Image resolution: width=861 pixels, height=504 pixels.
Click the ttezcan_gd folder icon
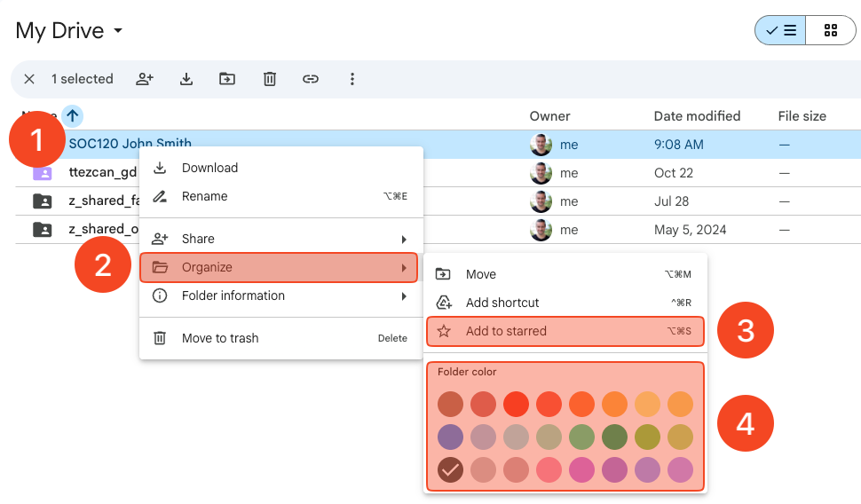coord(43,173)
